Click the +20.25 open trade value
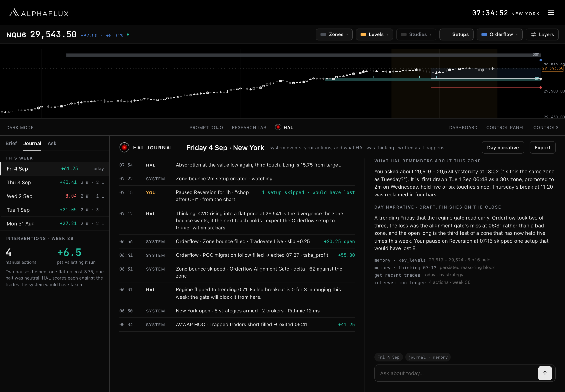Viewport: 565px width, 392px height. click(339, 241)
